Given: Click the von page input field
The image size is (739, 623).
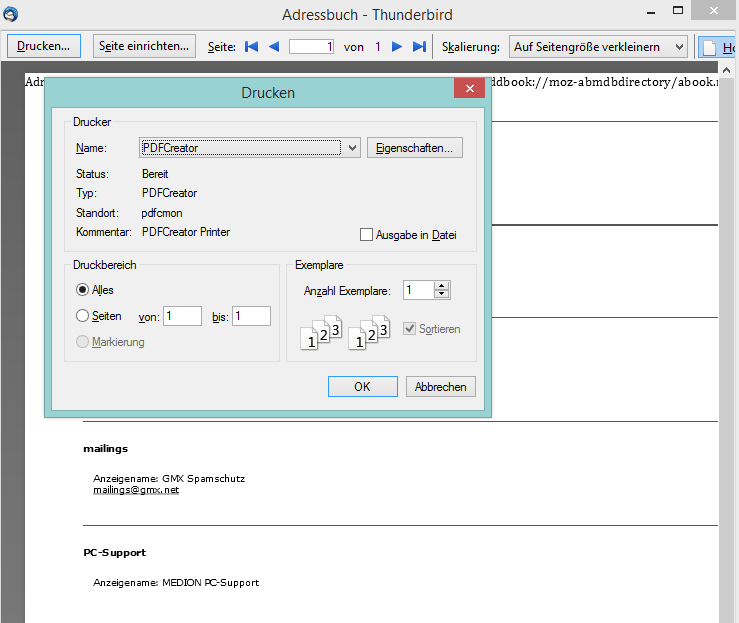Looking at the screenshot, I should click(182, 316).
